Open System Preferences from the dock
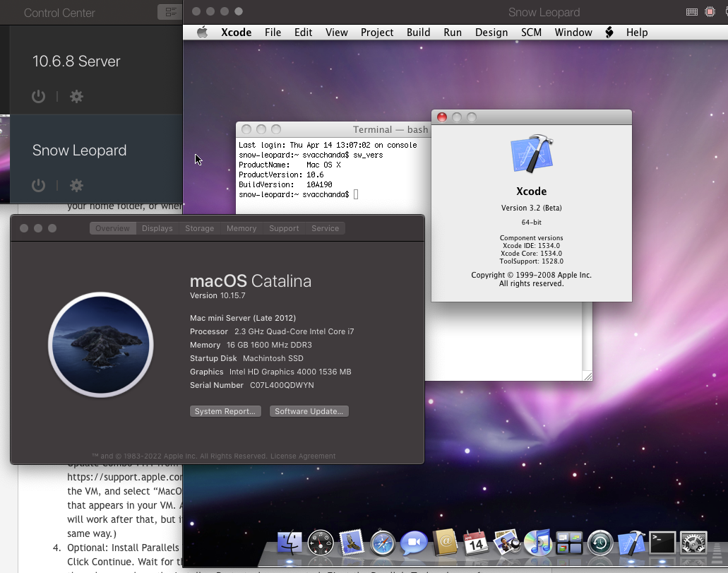 693,543
